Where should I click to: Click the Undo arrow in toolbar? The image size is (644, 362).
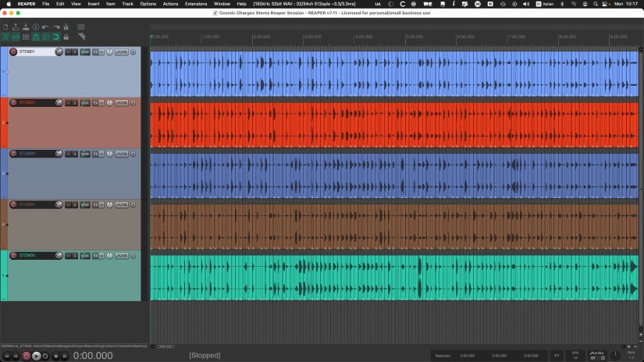(x=45, y=28)
